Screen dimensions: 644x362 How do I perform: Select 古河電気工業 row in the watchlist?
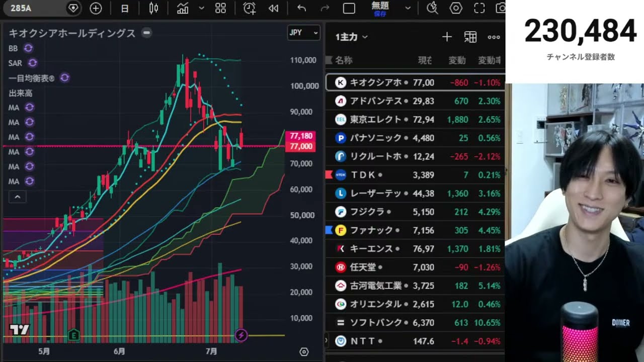click(x=416, y=286)
